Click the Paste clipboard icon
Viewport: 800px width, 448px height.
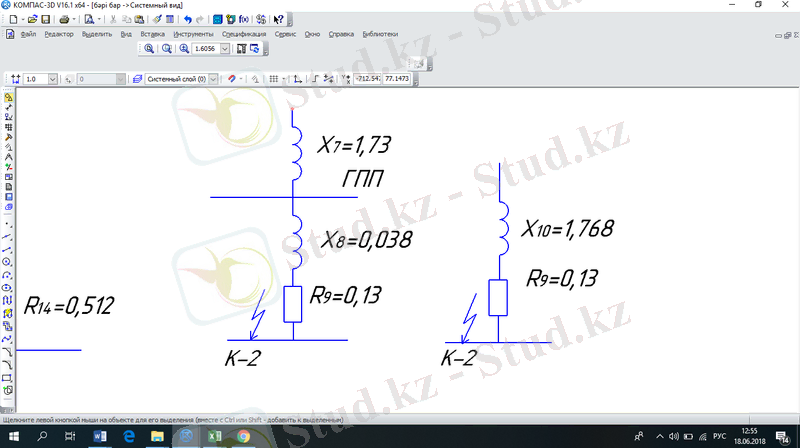[139, 19]
